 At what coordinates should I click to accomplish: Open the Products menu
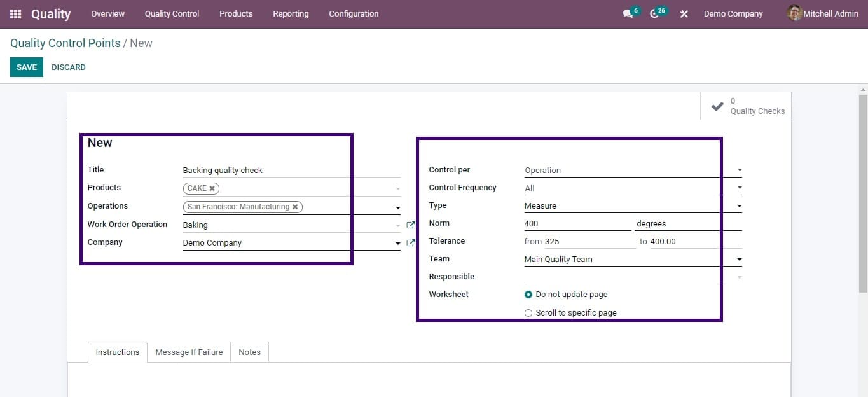[236, 13]
